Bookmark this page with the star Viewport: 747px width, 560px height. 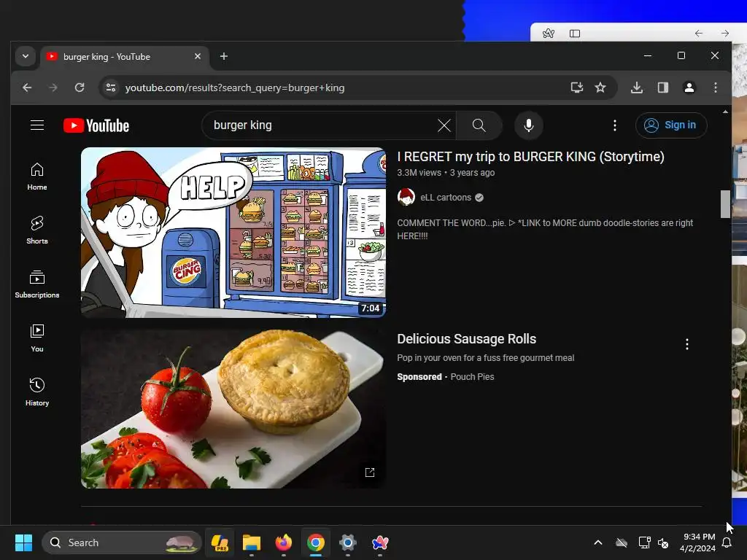click(600, 87)
